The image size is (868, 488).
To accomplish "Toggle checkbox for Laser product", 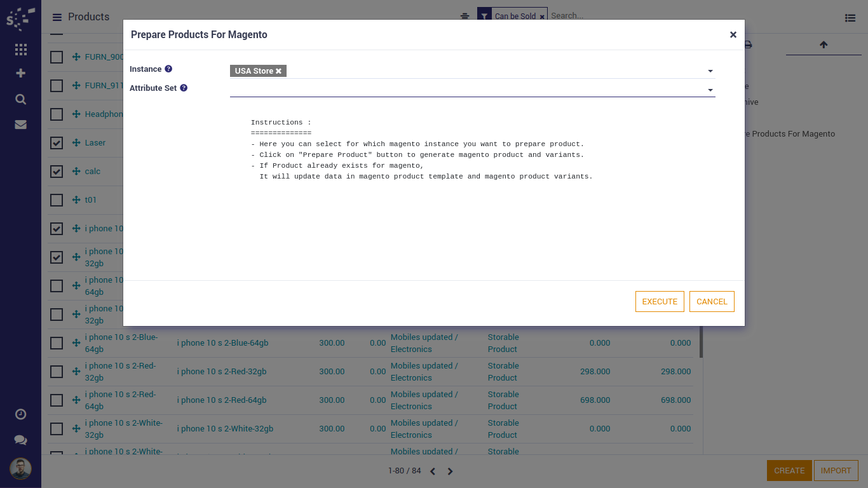I will (57, 143).
